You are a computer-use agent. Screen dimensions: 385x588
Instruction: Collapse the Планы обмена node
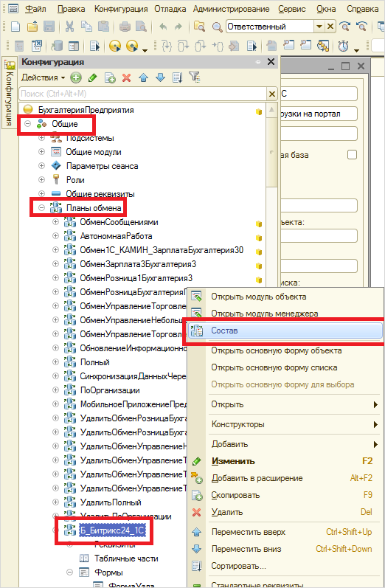[x=41, y=208]
